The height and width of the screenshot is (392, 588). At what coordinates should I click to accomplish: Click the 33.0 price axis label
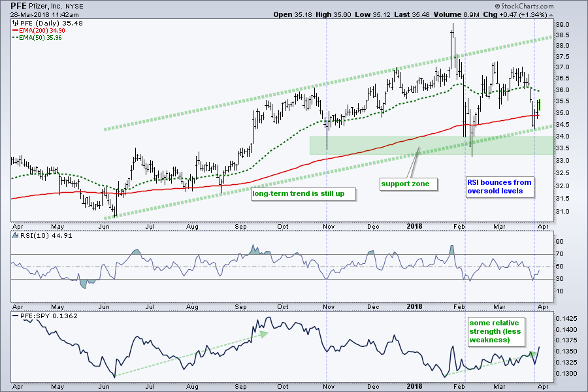click(563, 161)
